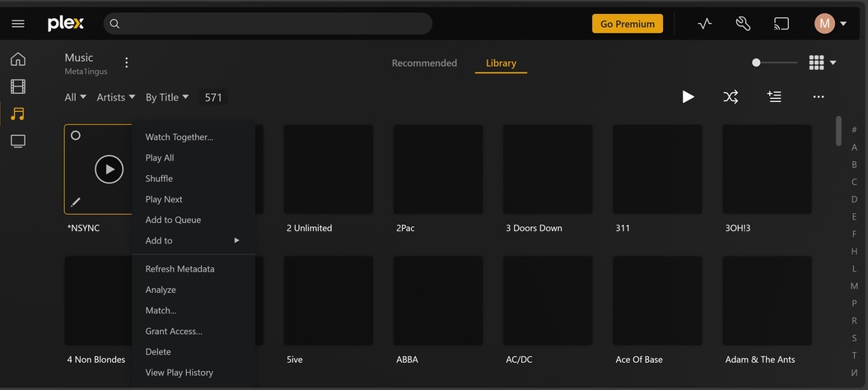Open the ABBA artist thumbnail
The image size is (868, 390).
coord(438,301)
